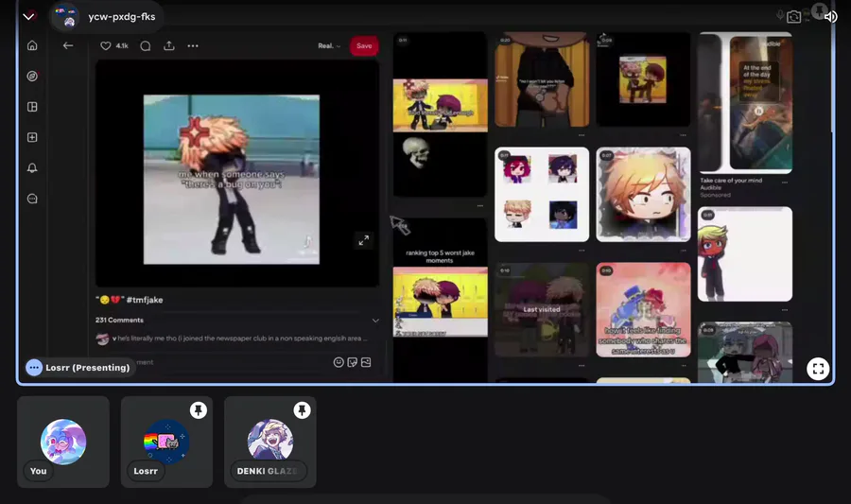The width and height of the screenshot is (851, 504).
Task: Click the comment 'he's literally me tho'
Action: [x=240, y=339]
